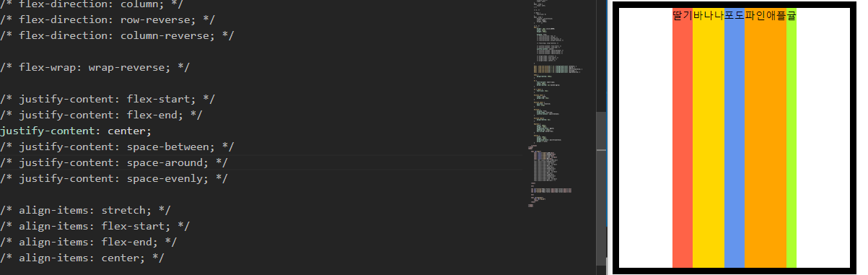Viewport: 868px width, 275px height.
Task: Click the commented 'justify-content: space-around' line
Action: point(114,162)
